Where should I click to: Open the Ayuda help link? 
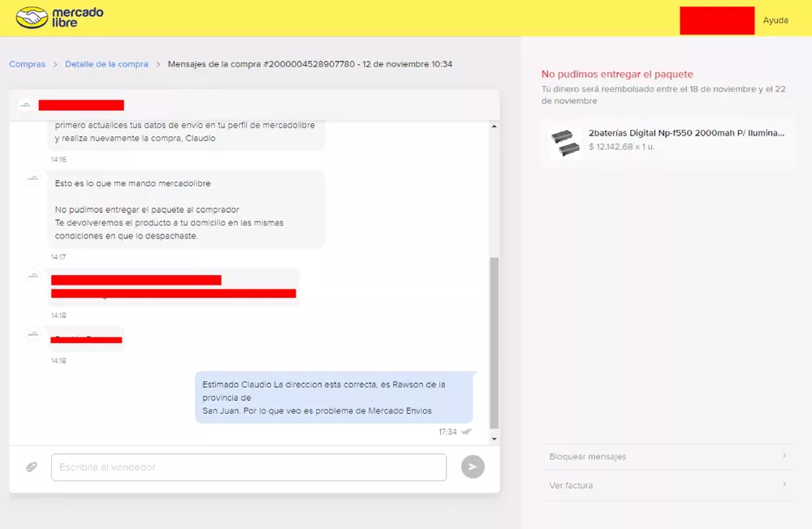[775, 20]
